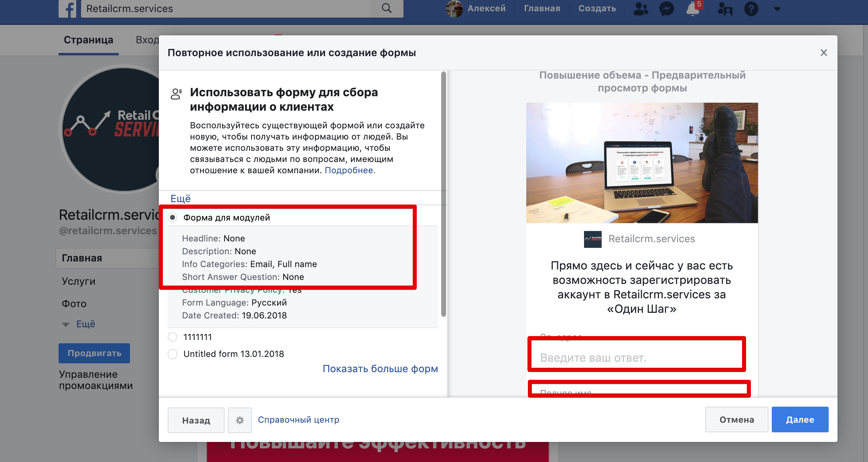Click the Date Created: 19.06.2018 line

tap(234, 315)
